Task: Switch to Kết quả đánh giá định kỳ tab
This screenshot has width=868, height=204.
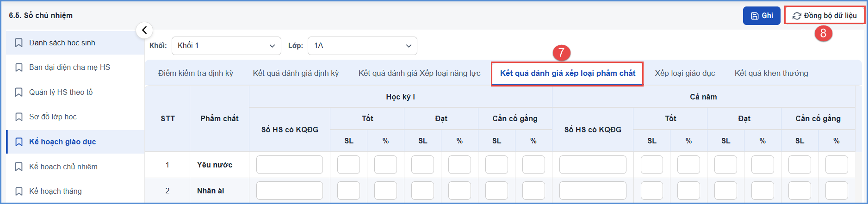Action: [x=296, y=73]
